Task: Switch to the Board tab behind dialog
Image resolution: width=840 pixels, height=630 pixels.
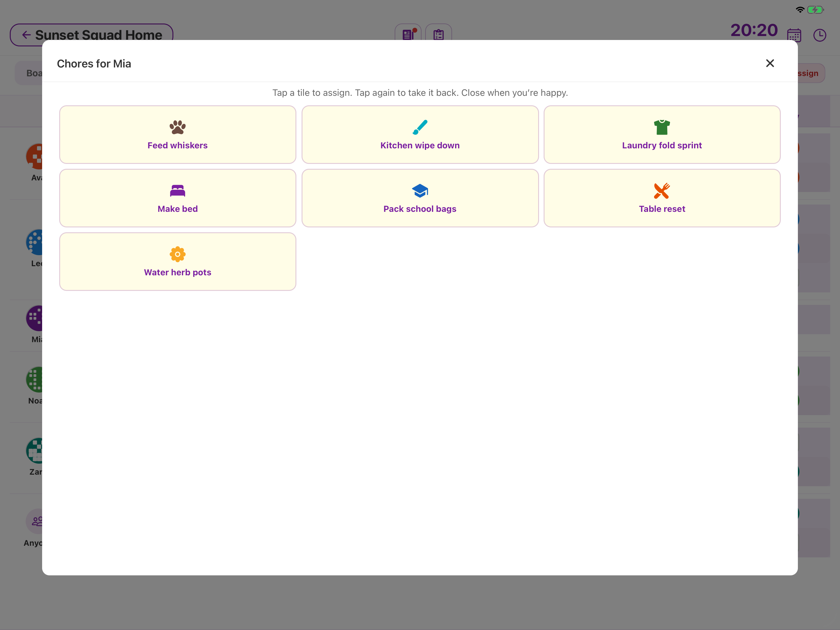Action: (x=29, y=73)
